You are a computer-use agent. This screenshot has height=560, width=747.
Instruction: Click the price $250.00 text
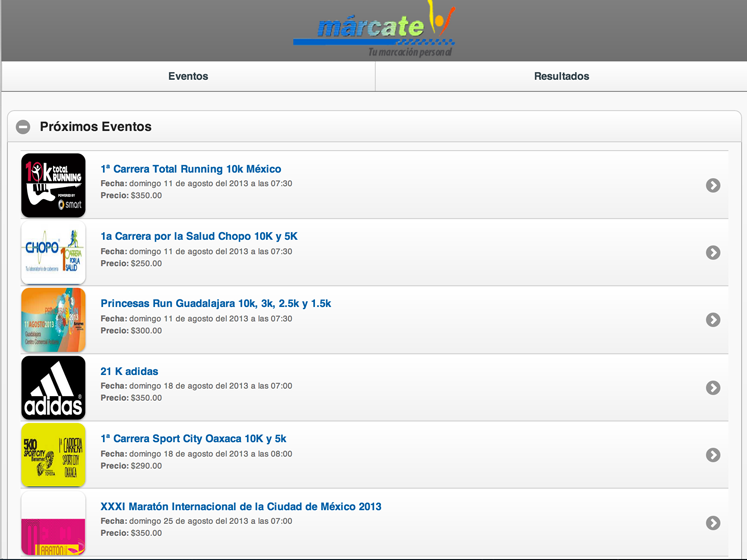(x=146, y=263)
